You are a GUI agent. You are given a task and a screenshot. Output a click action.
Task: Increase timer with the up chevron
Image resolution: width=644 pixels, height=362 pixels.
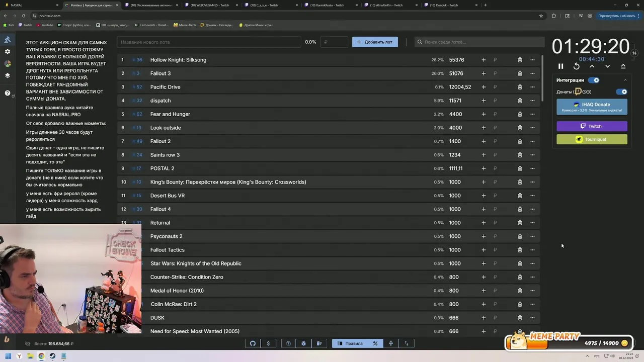[x=592, y=66]
